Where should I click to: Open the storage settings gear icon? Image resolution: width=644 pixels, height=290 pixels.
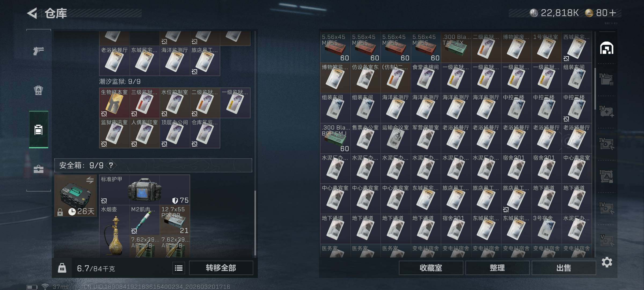[x=607, y=262]
